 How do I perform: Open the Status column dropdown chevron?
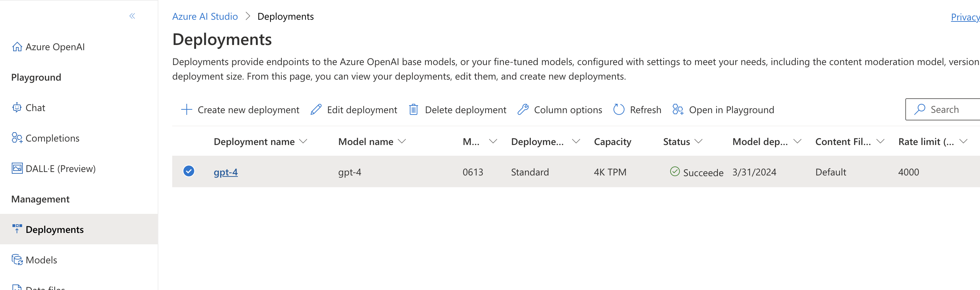[x=698, y=142]
